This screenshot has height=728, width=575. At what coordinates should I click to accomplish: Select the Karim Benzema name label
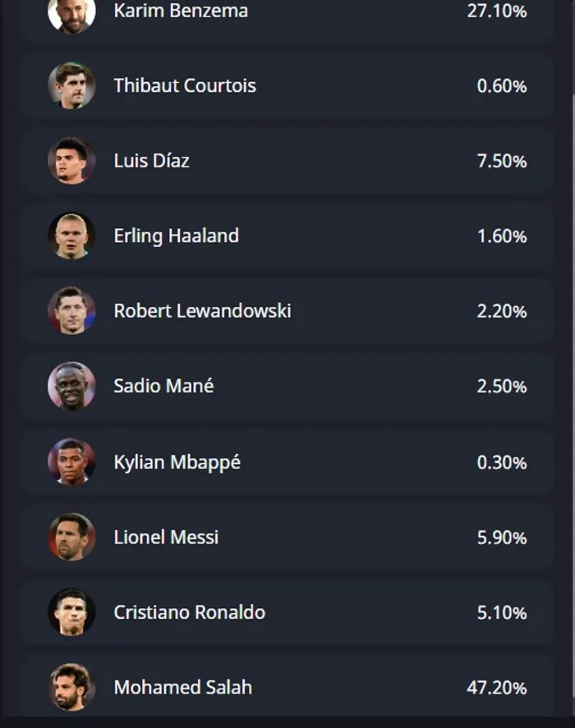(x=181, y=11)
